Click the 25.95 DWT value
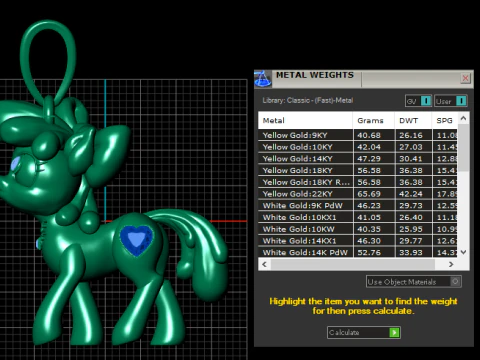This screenshot has height=360, width=480. pyautogui.click(x=411, y=229)
